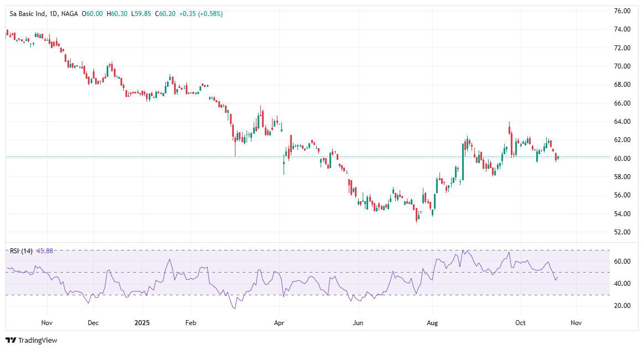Select the Jun label on time axis

tap(358, 322)
